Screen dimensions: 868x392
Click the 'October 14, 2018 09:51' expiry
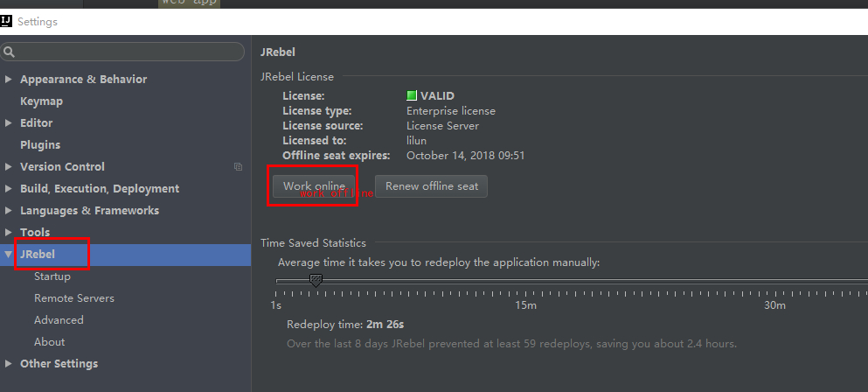click(x=466, y=156)
